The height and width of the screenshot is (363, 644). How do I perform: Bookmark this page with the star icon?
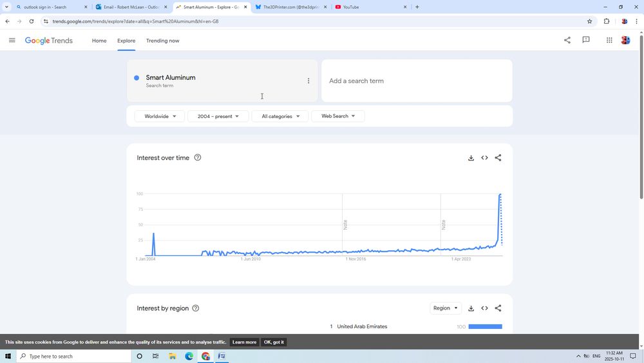tap(590, 21)
